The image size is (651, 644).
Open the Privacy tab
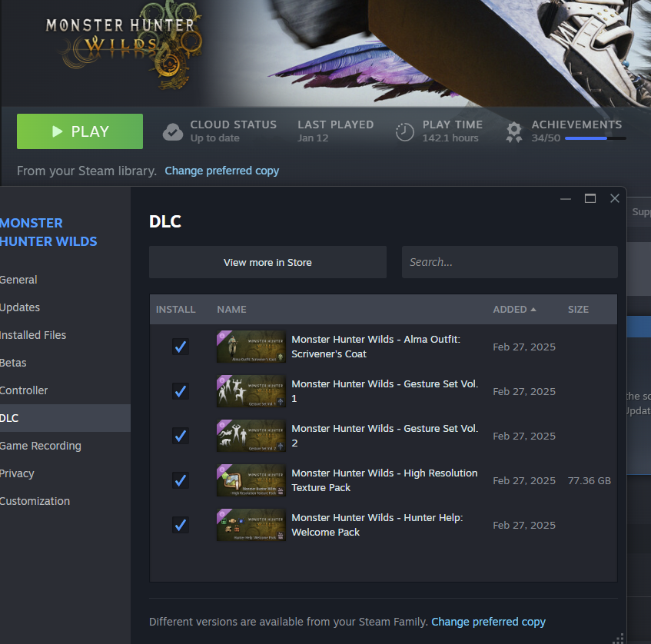65,473
